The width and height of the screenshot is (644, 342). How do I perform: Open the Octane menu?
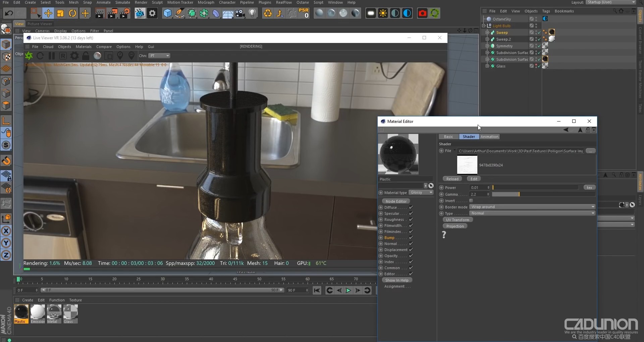[303, 2]
